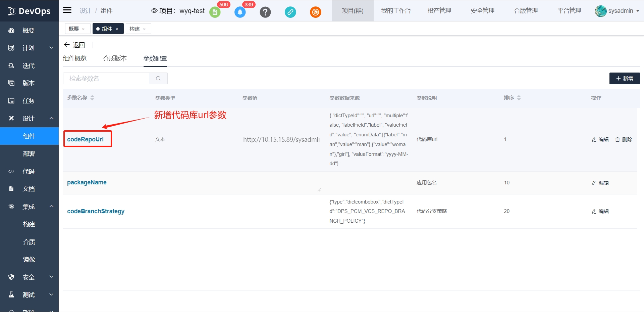Open the sysadmin user dropdown
This screenshot has width=644, height=312.
pyautogui.click(x=618, y=11)
